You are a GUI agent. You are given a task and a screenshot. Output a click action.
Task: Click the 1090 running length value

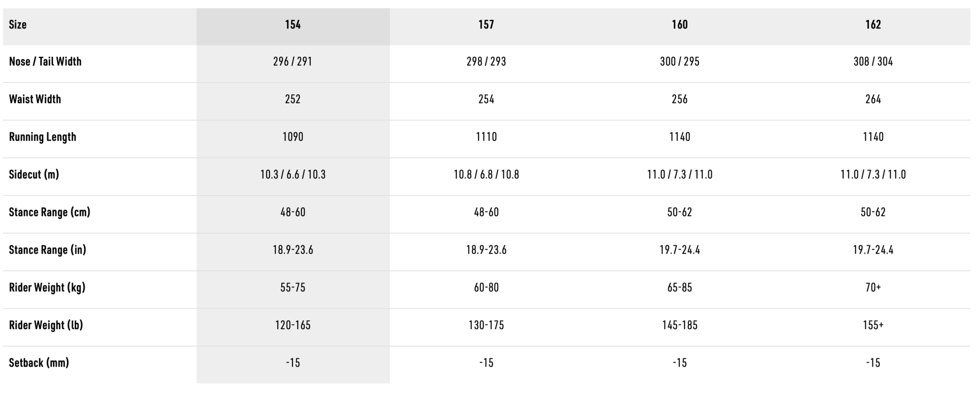(293, 137)
